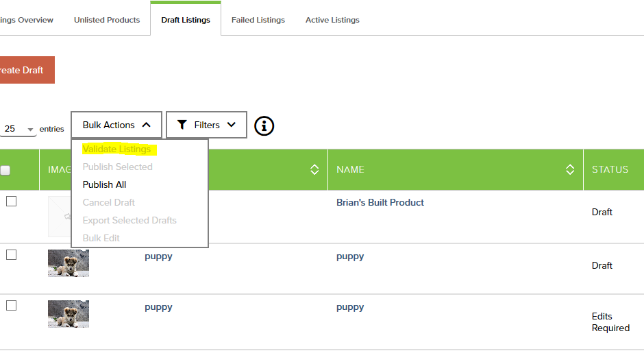Expand the Filters dropdown
Screen dimensions: 644x351
(206, 125)
